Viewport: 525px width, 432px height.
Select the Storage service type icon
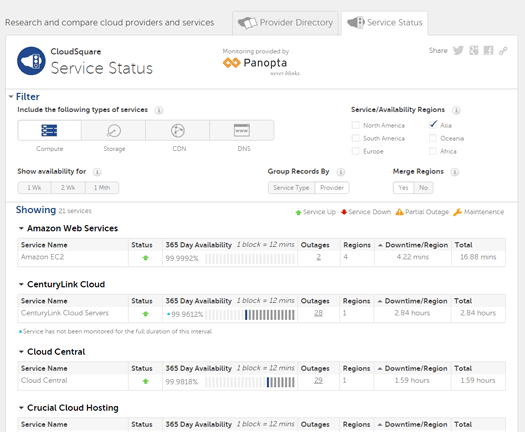[x=114, y=130]
